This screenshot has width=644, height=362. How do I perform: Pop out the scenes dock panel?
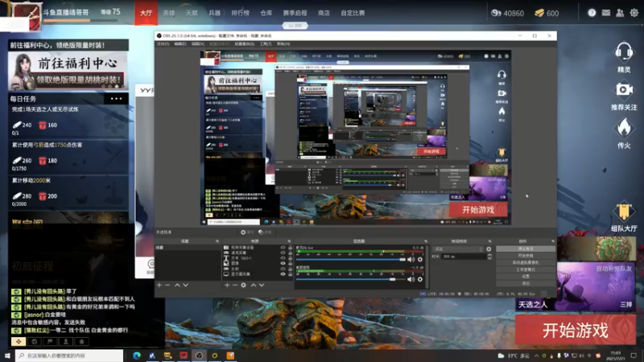(x=217, y=241)
